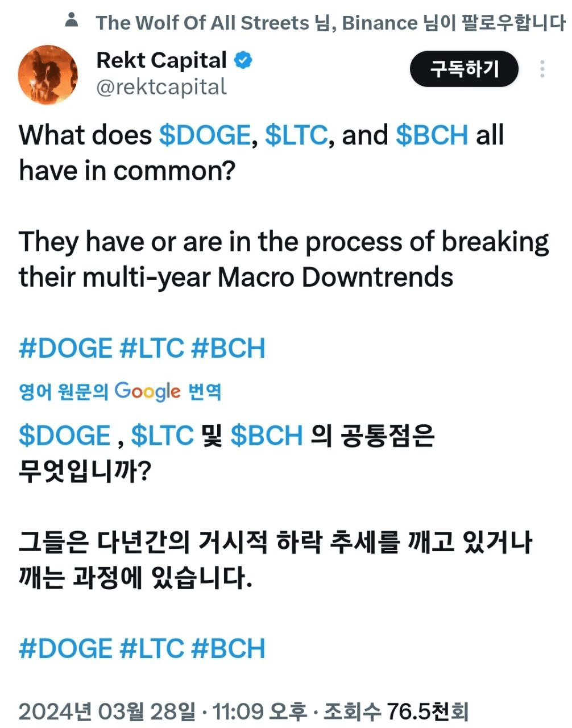
Task: Select #BCH hashtag under the English text
Action: pos(229,348)
